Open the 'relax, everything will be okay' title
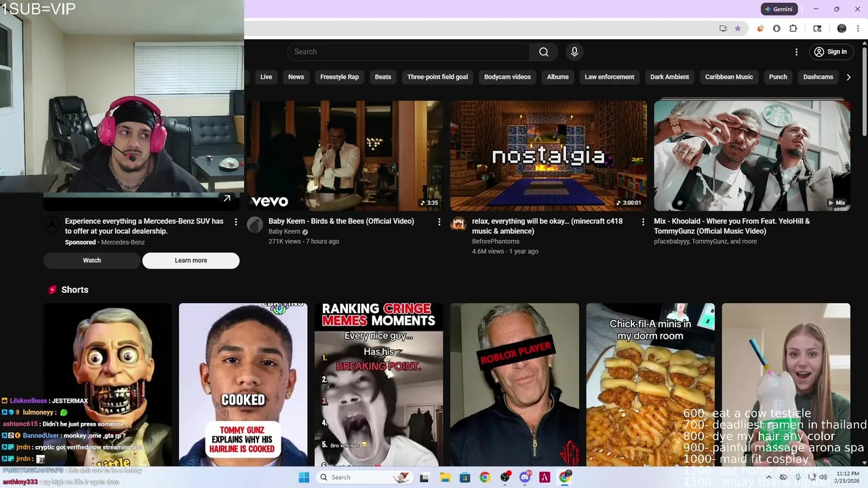Screen dimensions: 868x488 coord(547,226)
